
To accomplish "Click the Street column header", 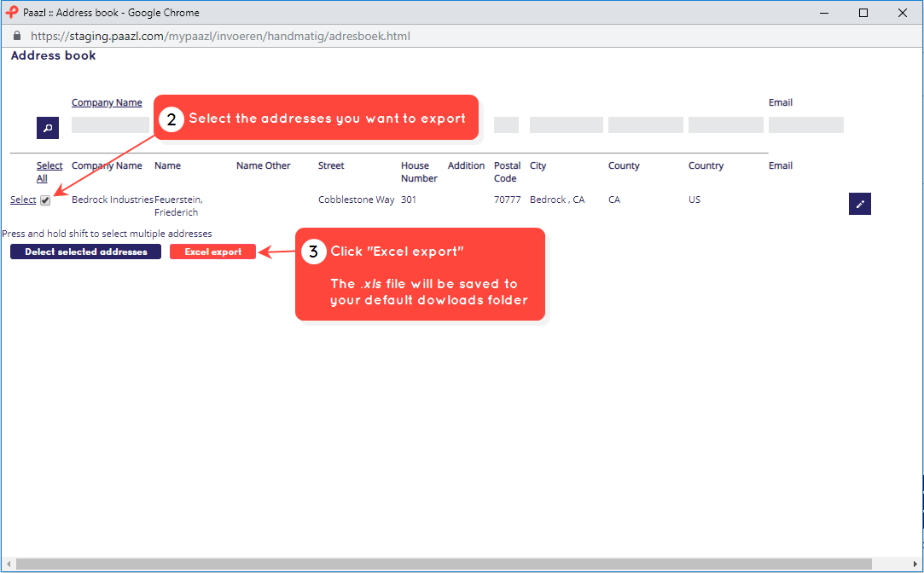I will (331, 165).
